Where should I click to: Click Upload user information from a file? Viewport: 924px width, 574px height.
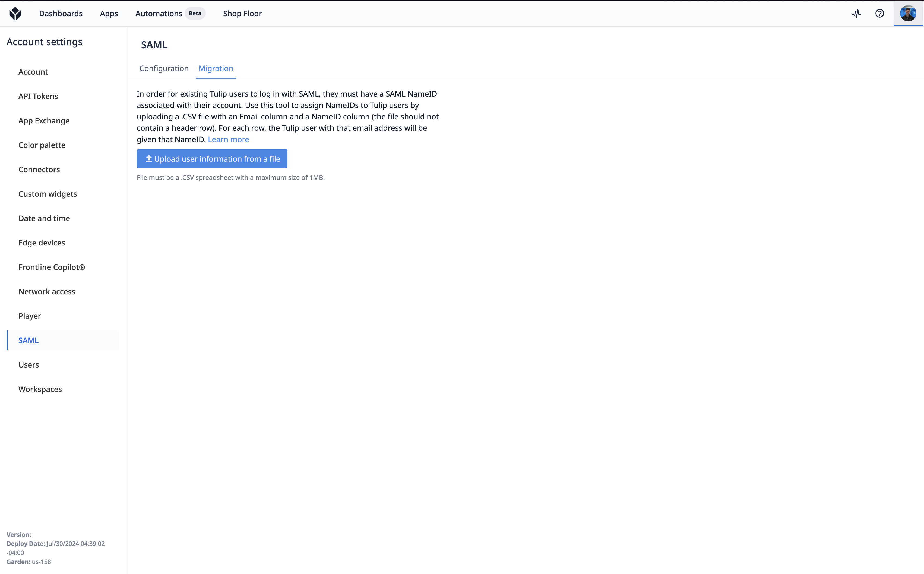[x=212, y=159]
